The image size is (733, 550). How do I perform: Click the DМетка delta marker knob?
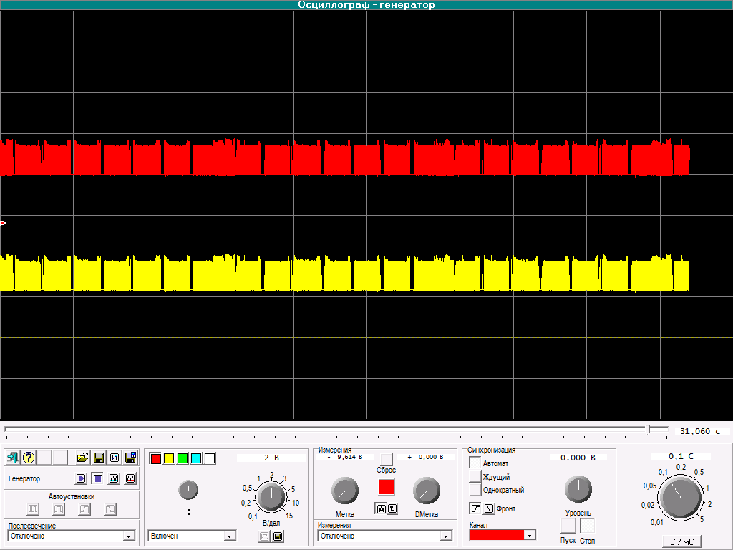(426, 491)
